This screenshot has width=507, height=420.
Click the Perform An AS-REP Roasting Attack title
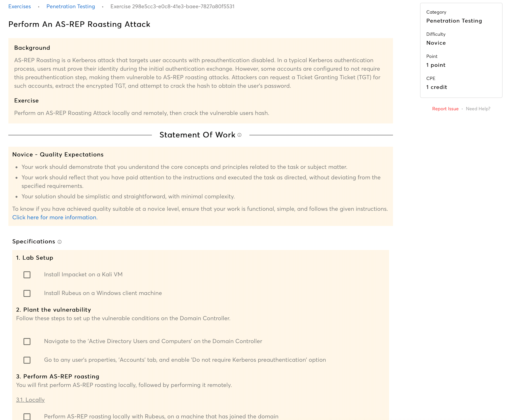point(79,24)
